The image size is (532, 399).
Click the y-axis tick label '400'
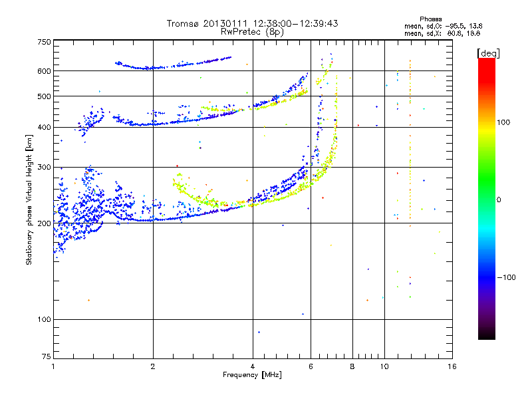point(44,128)
